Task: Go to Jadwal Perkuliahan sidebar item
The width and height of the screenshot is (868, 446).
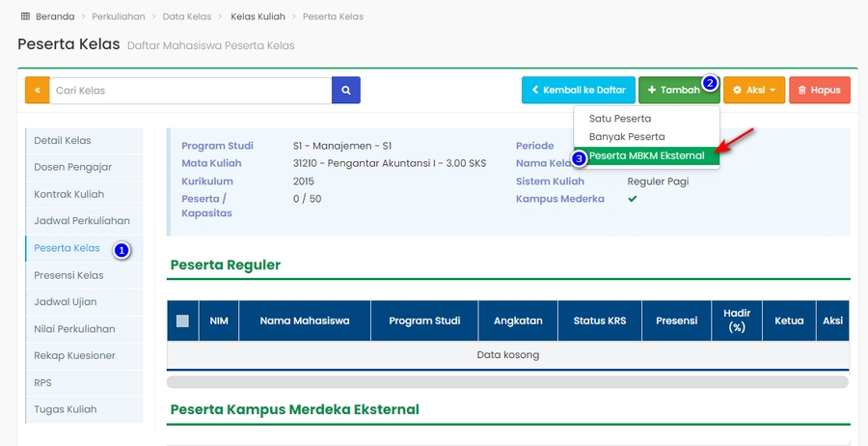Action: point(82,221)
